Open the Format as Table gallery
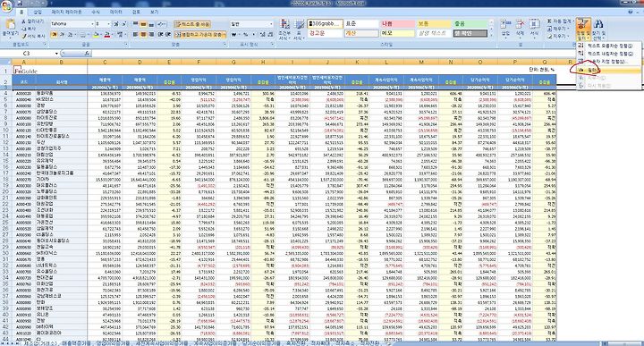Image resolution: width=644 pixels, height=346 pixels. point(299,29)
